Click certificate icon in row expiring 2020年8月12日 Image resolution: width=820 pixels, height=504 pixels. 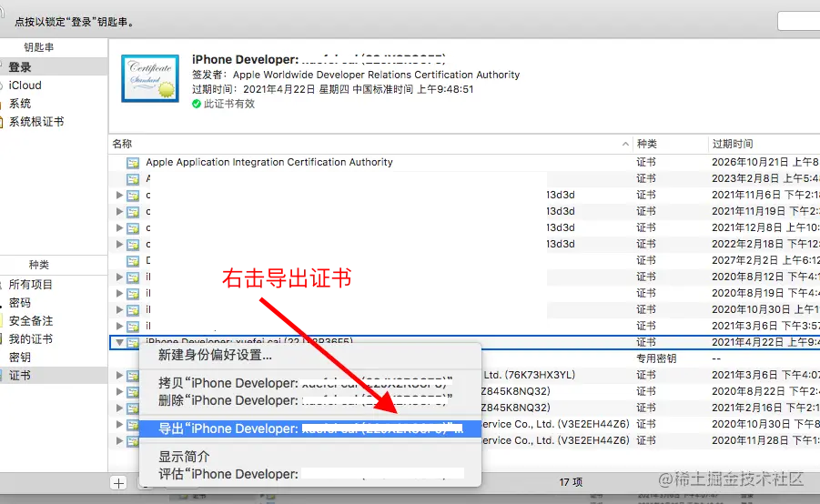click(133, 277)
